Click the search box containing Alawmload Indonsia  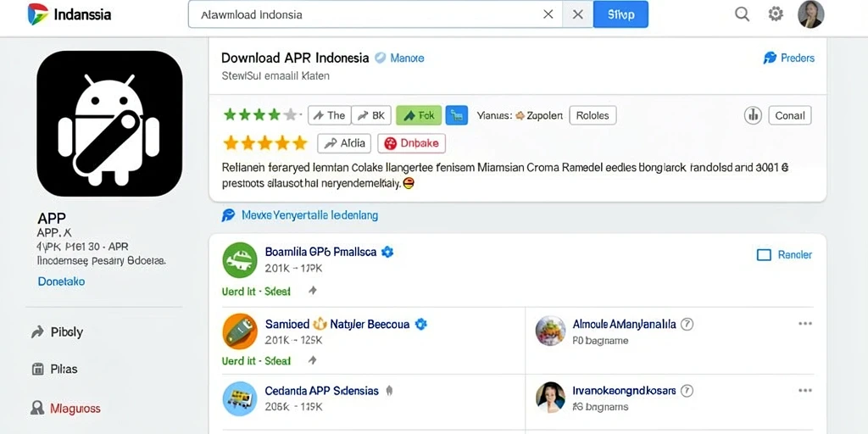click(376, 14)
